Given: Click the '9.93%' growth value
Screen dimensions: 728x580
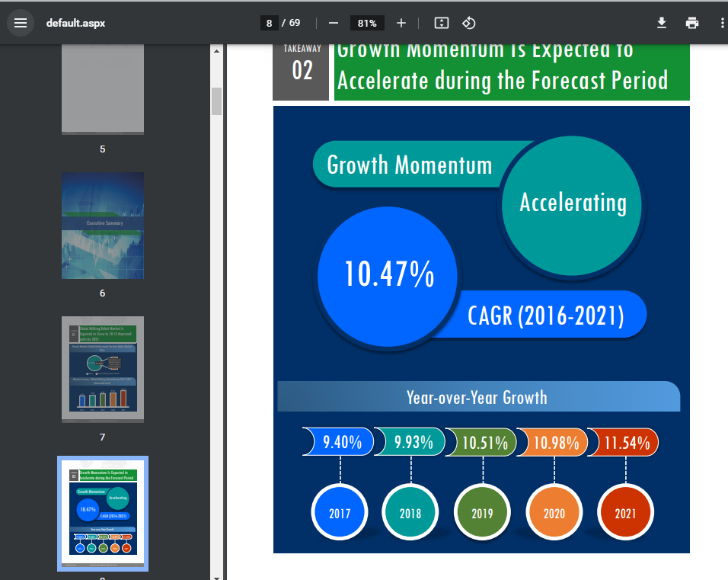Looking at the screenshot, I should point(413,442).
